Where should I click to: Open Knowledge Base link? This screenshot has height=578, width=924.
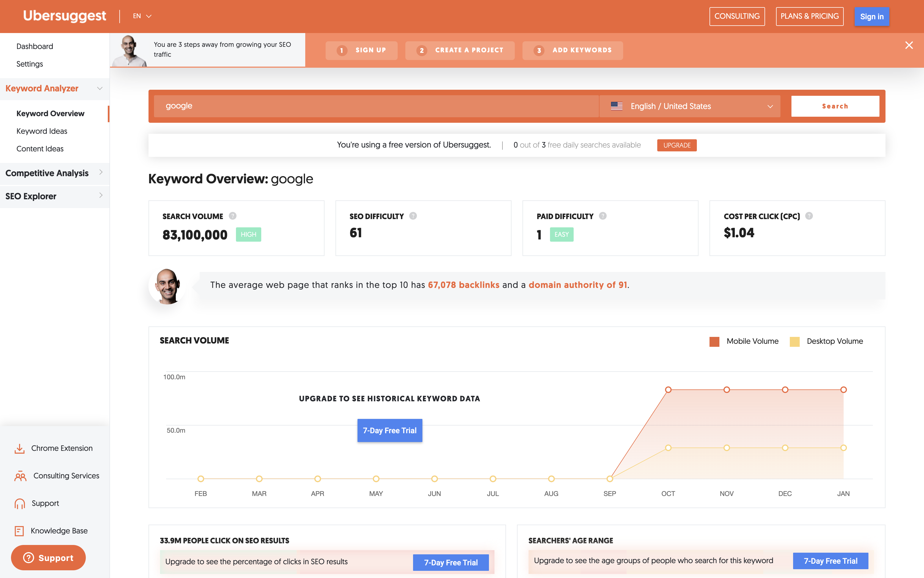coord(59,531)
